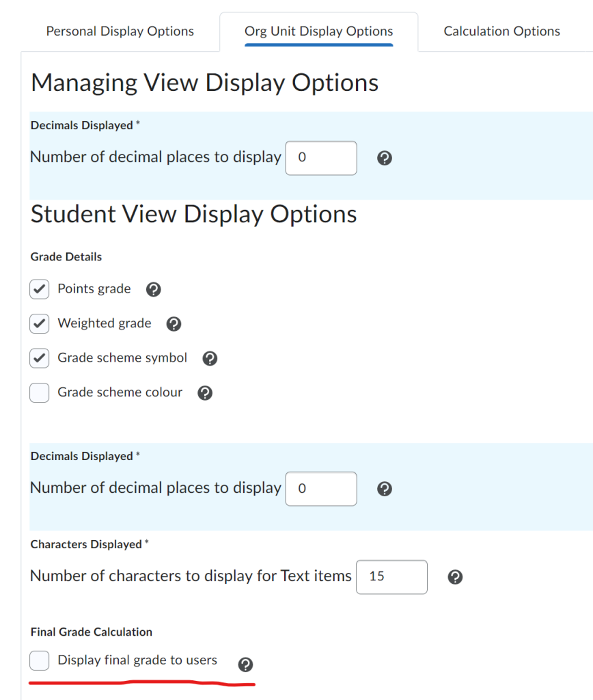Click help icon beside Weighted grade
593x700 pixels.
tap(174, 323)
